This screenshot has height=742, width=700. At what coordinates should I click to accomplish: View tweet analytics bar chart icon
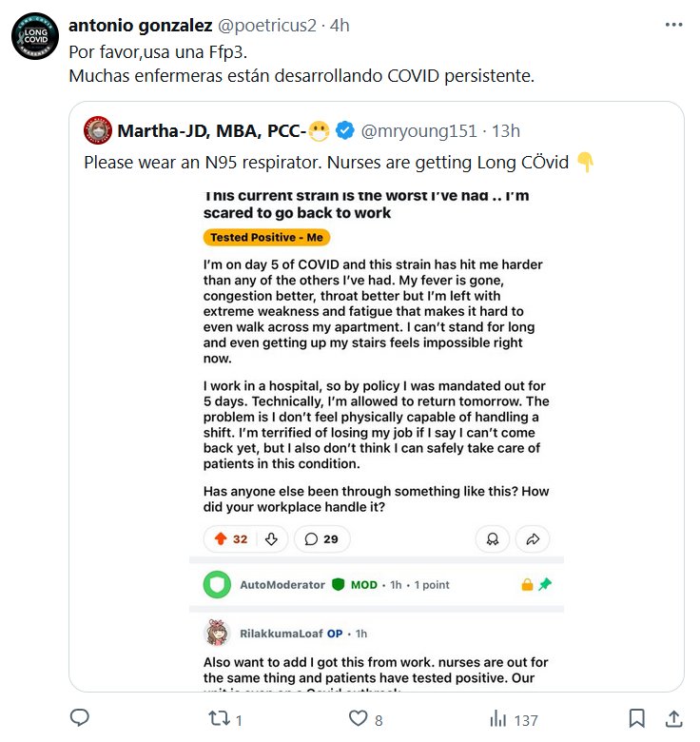tap(497, 719)
